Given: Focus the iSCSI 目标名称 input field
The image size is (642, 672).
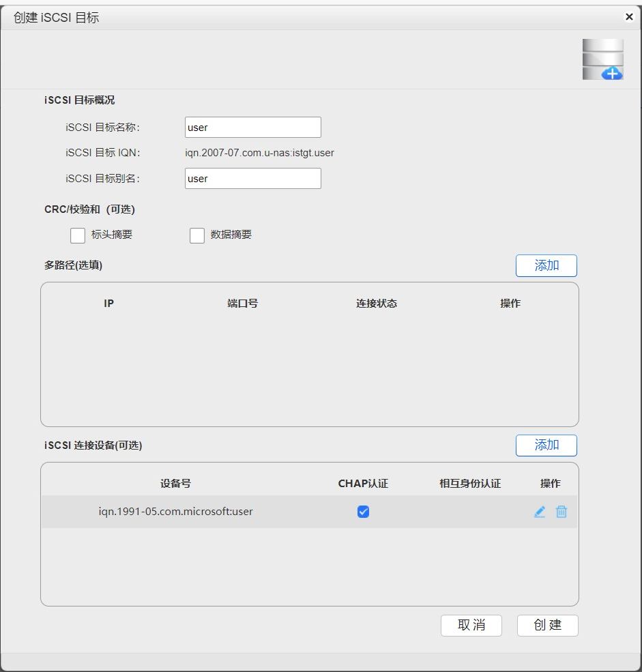Looking at the screenshot, I should 252,128.
